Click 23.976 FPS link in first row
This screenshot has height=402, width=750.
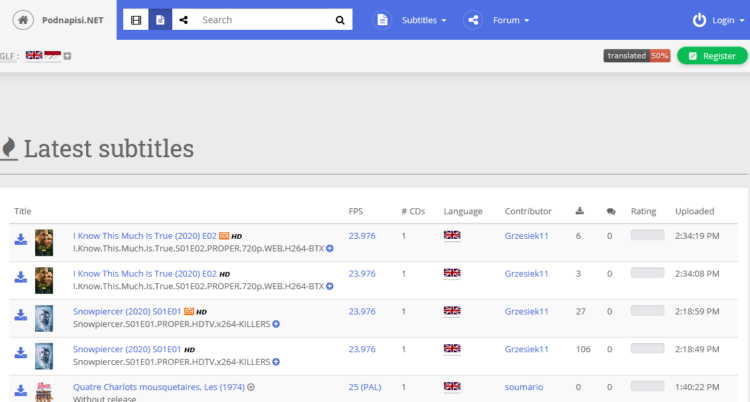[x=362, y=236]
